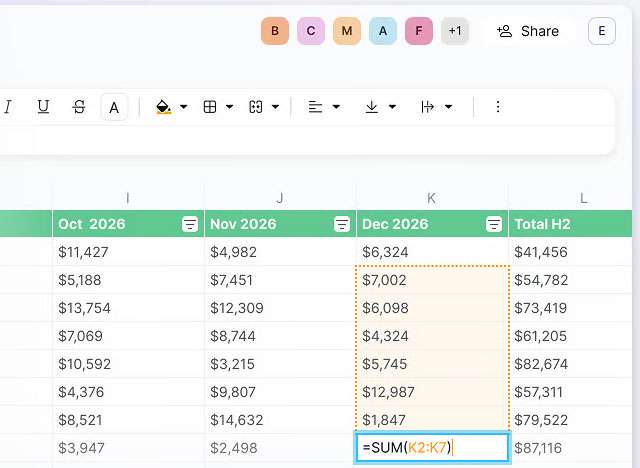Open the fill color dropdown arrow

183,107
